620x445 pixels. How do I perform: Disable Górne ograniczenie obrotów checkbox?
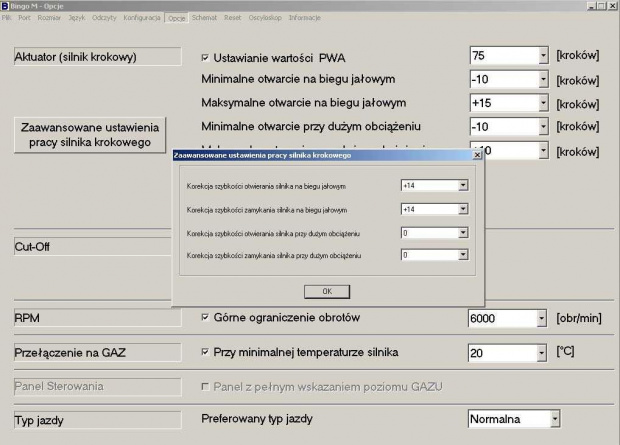point(206,318)
